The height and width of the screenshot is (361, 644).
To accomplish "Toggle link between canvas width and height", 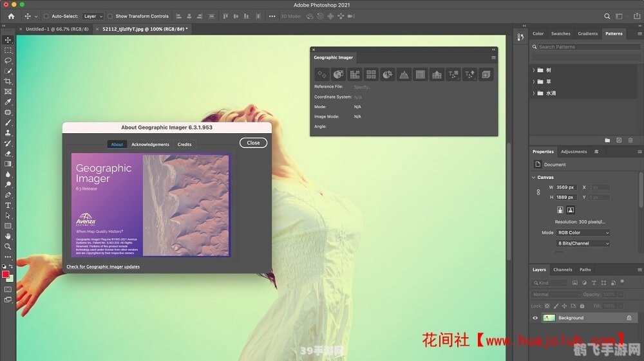I will coord(538,192).
